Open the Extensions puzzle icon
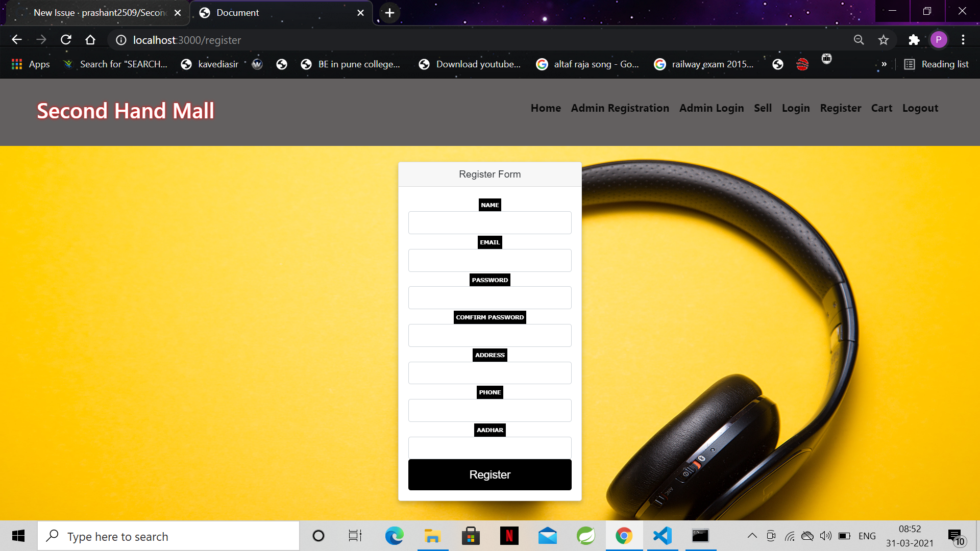 coord(914,40)
